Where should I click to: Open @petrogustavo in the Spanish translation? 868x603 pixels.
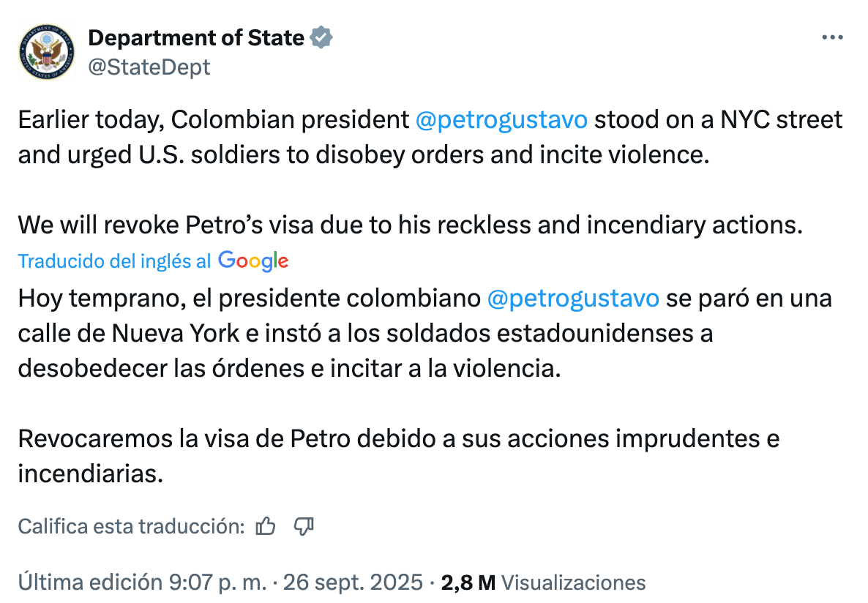tap(572, 298)
